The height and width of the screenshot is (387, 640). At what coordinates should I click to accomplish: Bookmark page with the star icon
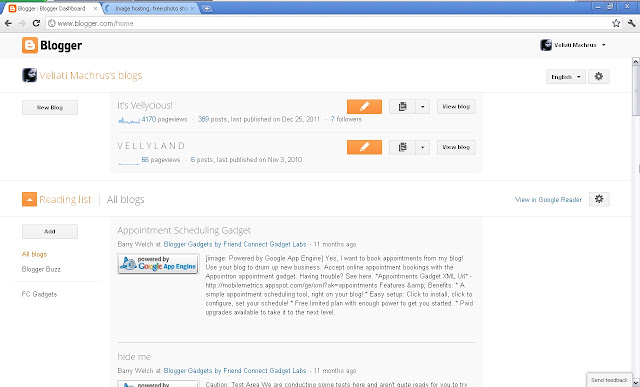(x=616, y=23)
